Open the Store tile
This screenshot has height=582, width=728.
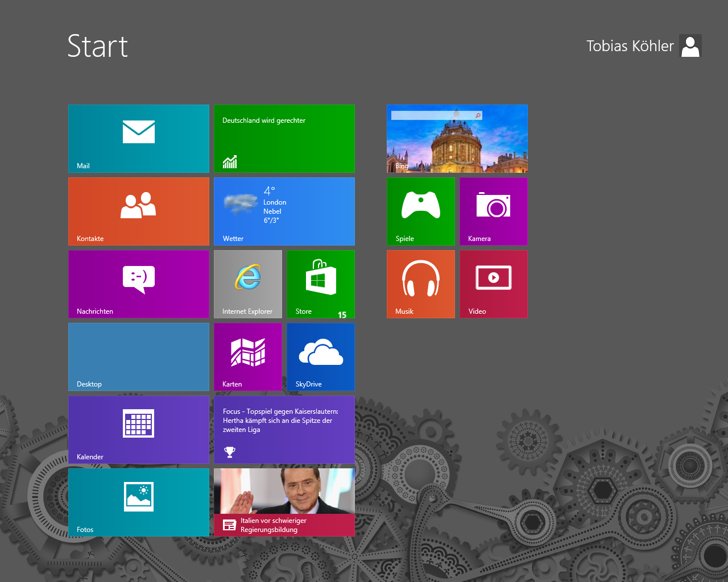click(321, 284)
